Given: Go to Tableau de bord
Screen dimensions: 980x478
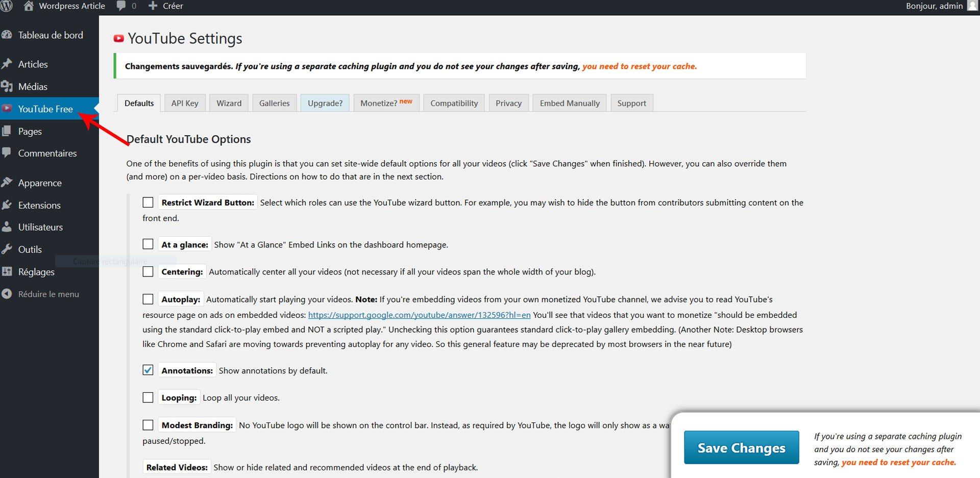Looking at the screenshot, I should [50, 35].
